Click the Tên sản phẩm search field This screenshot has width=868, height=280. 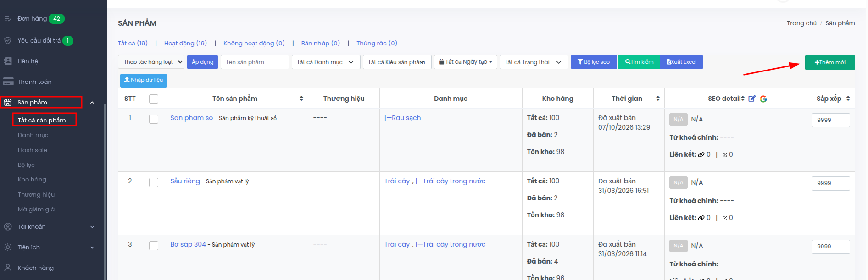(255, 62)
